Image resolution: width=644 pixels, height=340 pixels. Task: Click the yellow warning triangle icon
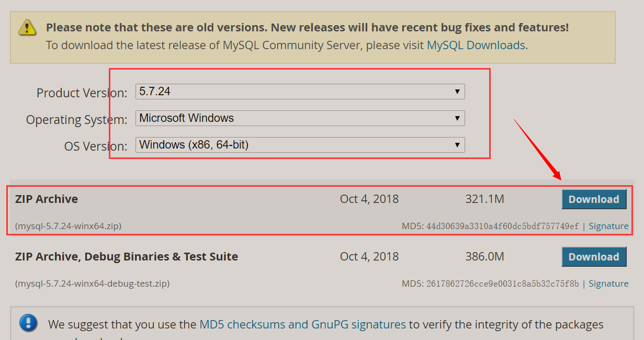point(27,27)
